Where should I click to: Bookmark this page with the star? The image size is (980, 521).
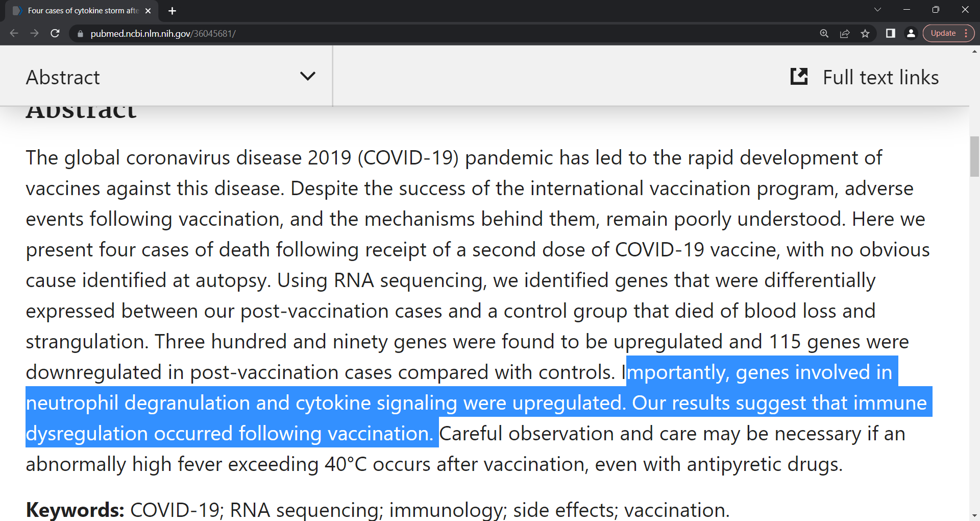pos(865,33)
